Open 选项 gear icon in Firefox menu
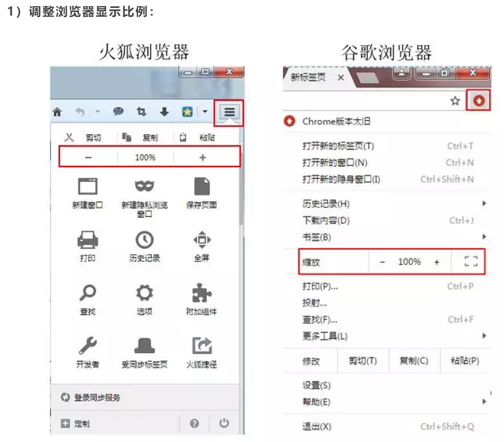 coord(144,294)
